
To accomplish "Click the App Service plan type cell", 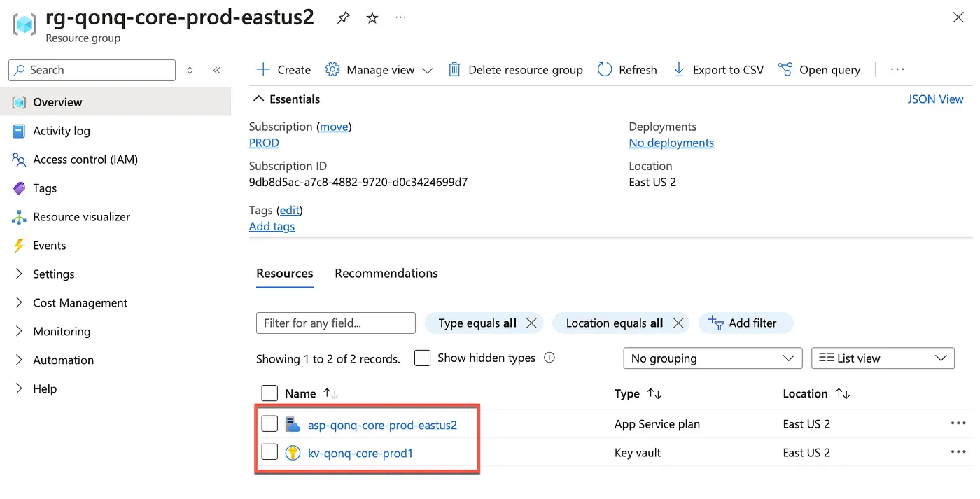I will tap(657, 424).
